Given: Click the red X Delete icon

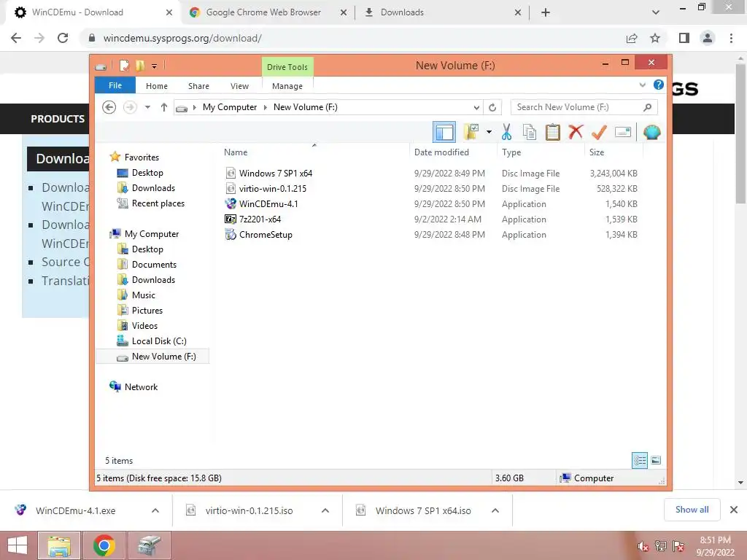Looking at the screenshot, I should point(576,131).
